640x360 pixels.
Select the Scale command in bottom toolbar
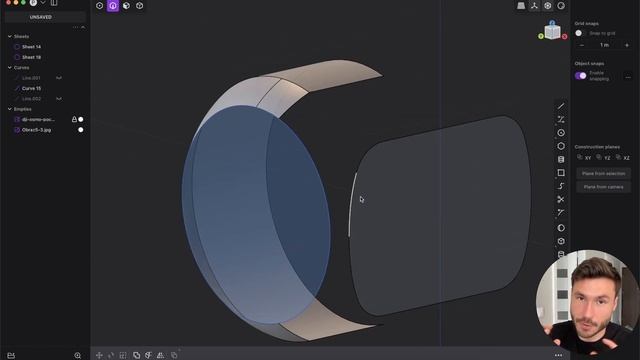coord(123,356)
